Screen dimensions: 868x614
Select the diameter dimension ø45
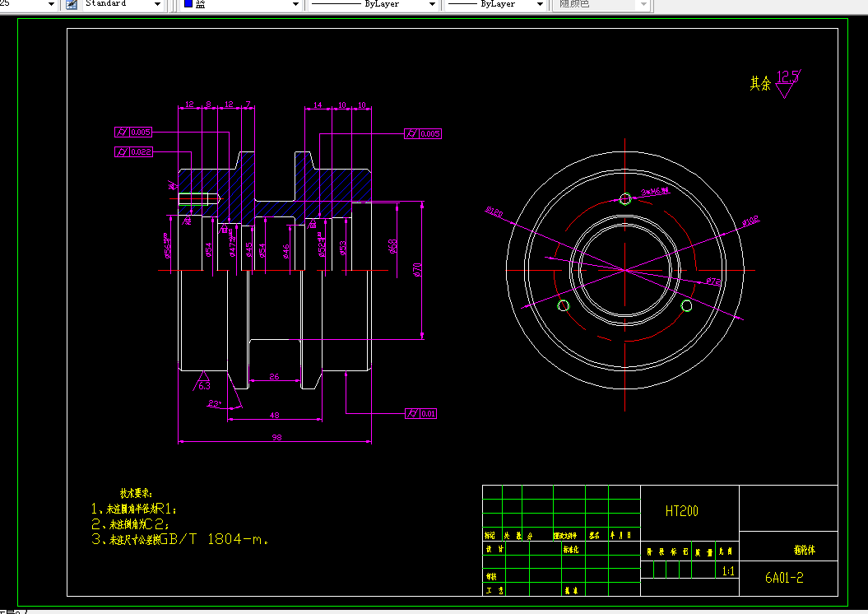click(x=249, y=249)
